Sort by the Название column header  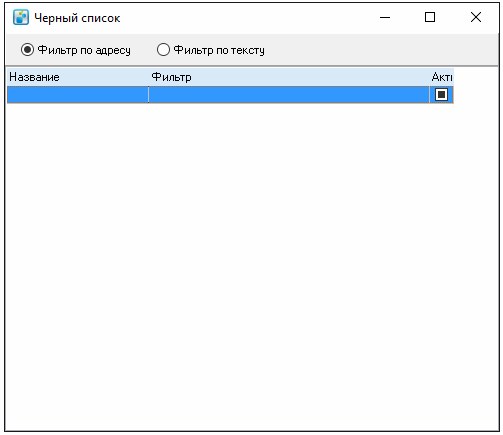78,77
